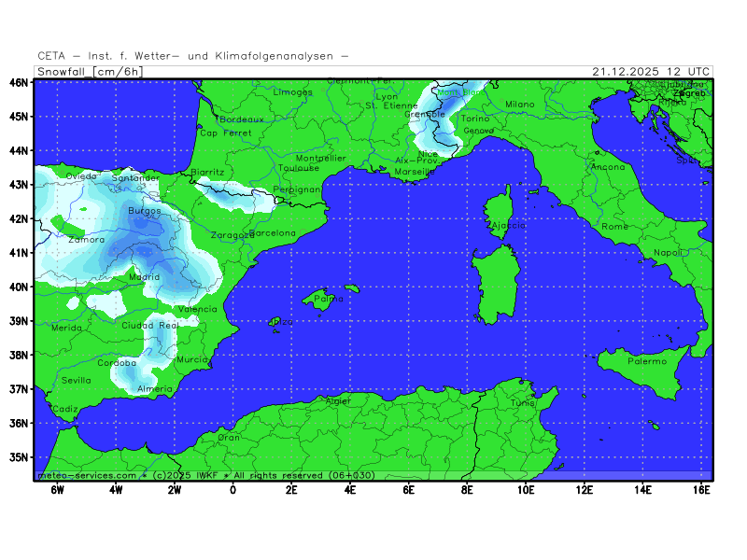Click the Sevilla city label
The image size is (747, 560).
pos(77,380)
